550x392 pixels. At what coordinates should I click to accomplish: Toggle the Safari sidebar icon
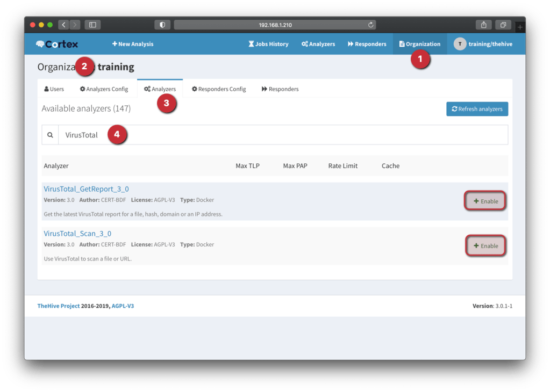pyautogui.click(x=92, y=25)
